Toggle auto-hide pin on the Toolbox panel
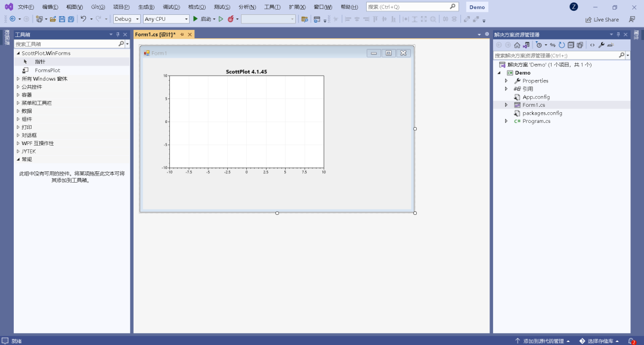This screenshot has height=345, width=644. click(118, 35)
